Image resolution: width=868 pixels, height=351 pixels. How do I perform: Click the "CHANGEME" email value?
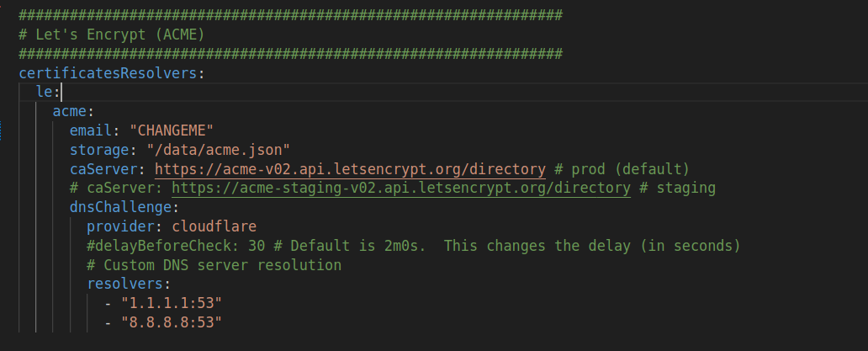[172, 130]
